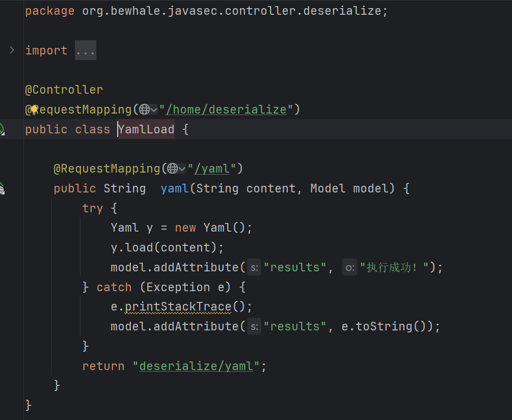Image resolution: width=512 pixels, height=420 pixels.
Task: Click the @Controller annotation
Action: coord(64,90)
